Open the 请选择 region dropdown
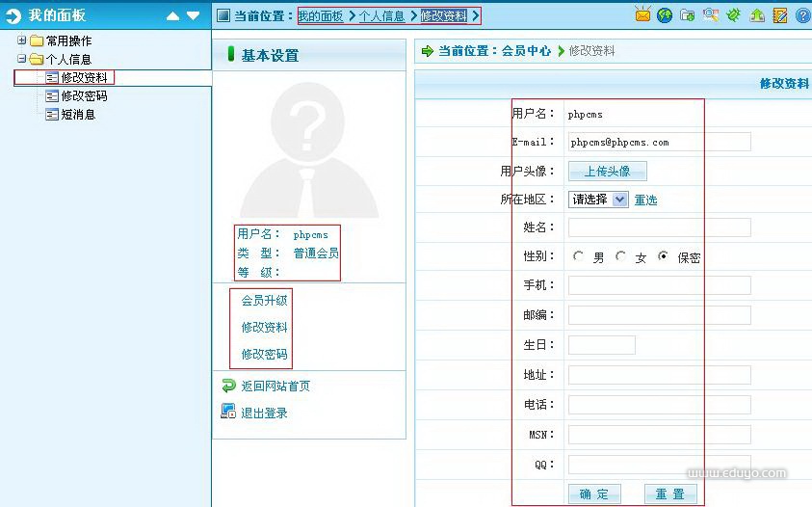The height and width of the screenshot is (507, 812). pyautogui.click(x=598, y=200)
